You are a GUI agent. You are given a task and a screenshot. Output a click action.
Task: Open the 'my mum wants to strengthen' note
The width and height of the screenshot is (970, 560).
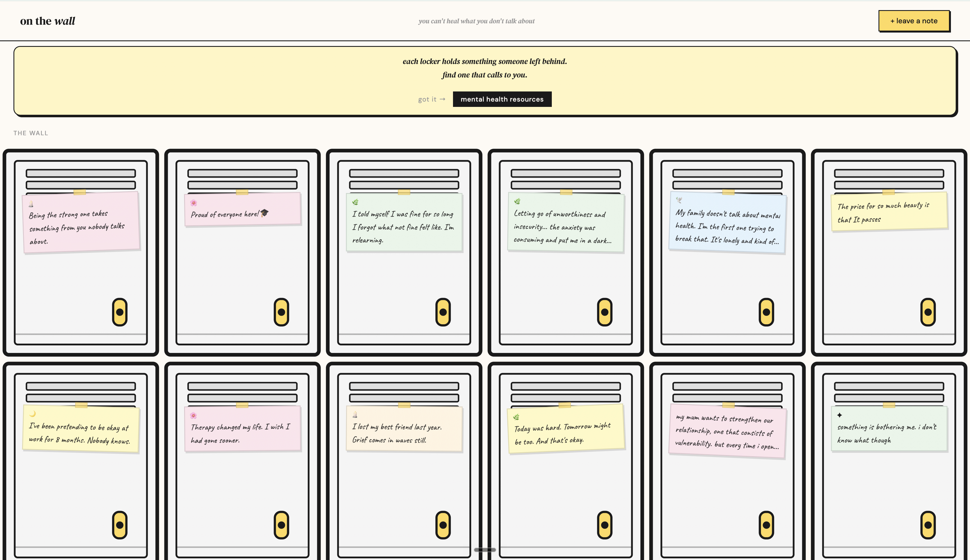[x=727, y=431]
